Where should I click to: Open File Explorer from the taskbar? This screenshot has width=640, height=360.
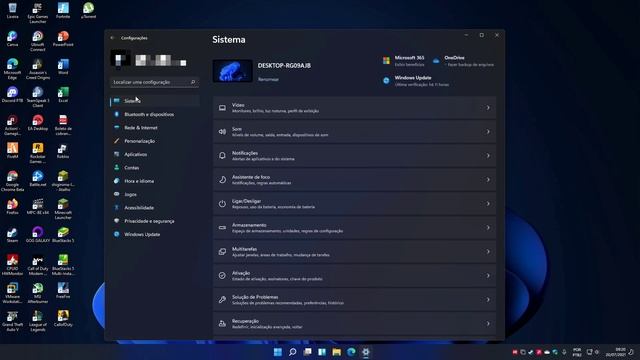(336, 352)
